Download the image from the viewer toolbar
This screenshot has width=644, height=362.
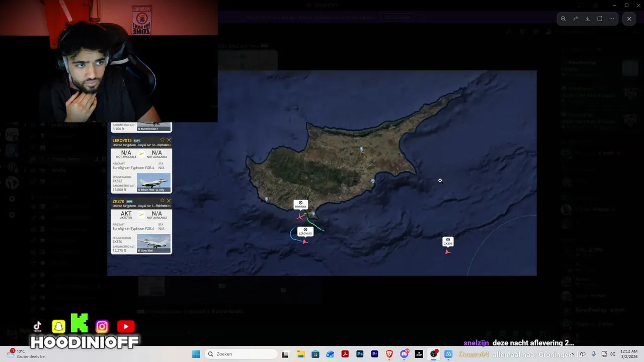588,19
